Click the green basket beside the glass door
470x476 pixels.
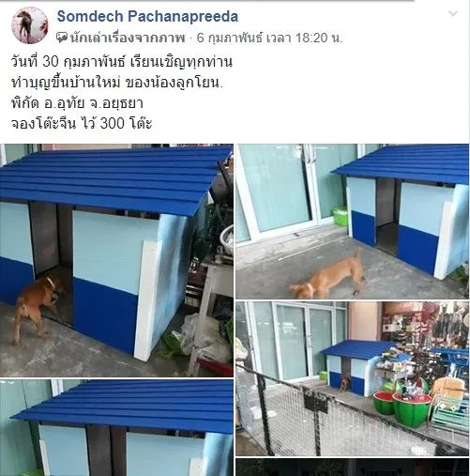[x=340, y=216]
